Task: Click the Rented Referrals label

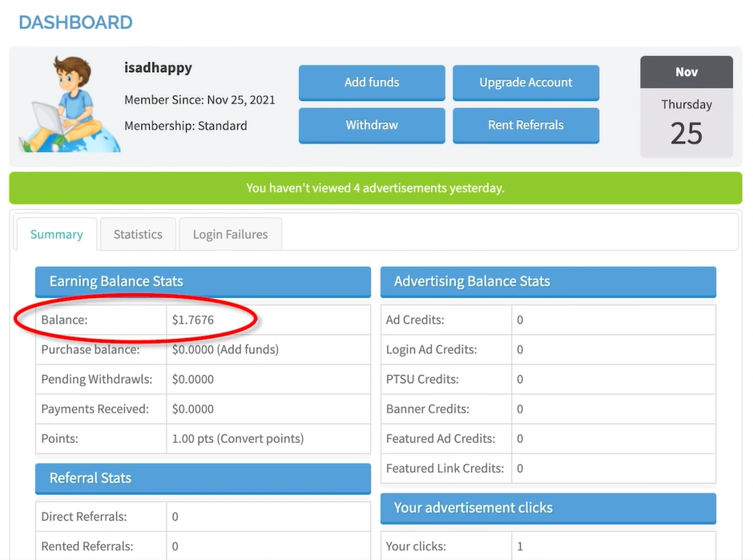Action: click(x=87, y=546)
